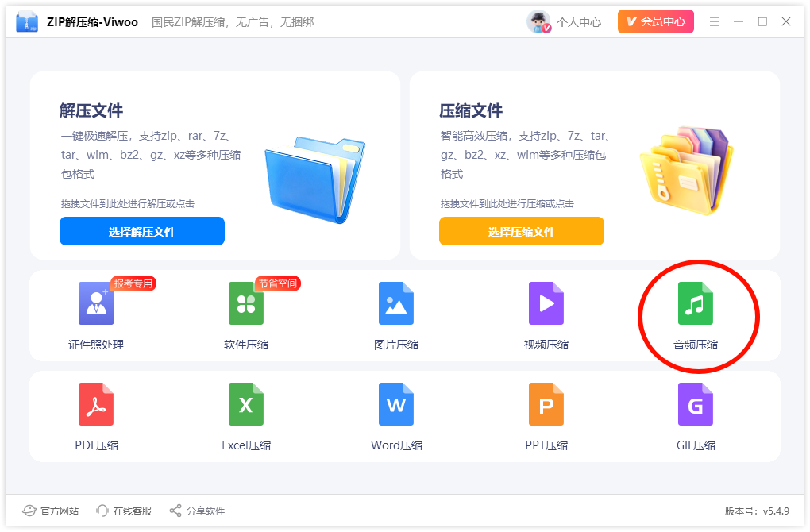Open the hamburger menu in title bar
Viewport: 810px width, 532px height.
[x=715, y=21]
